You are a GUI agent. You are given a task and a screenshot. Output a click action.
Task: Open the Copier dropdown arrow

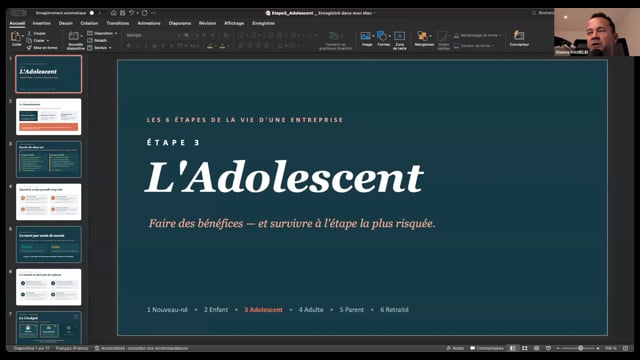(48, 40)
